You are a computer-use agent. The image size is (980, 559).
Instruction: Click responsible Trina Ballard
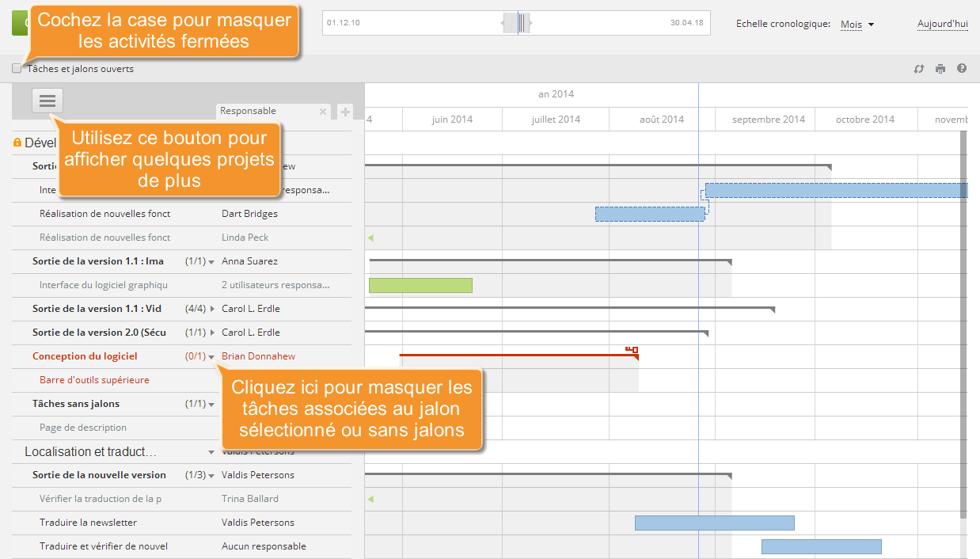point(250,499)
